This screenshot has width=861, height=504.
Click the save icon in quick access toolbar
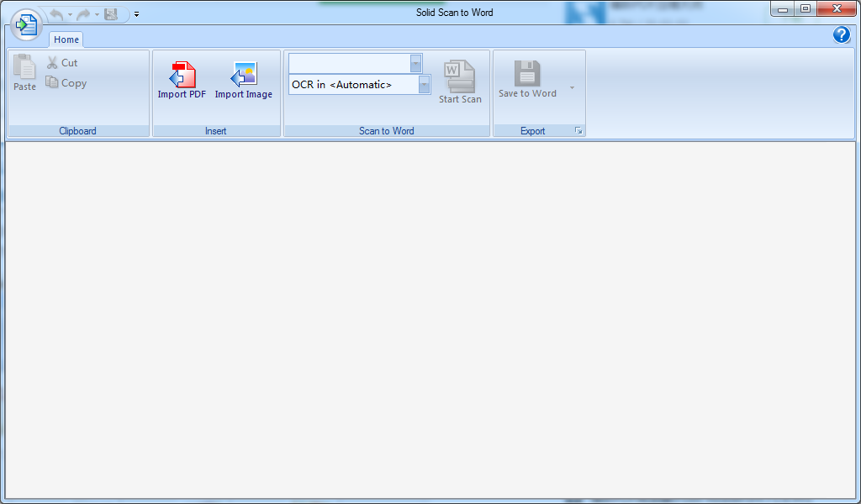point(111,14)
